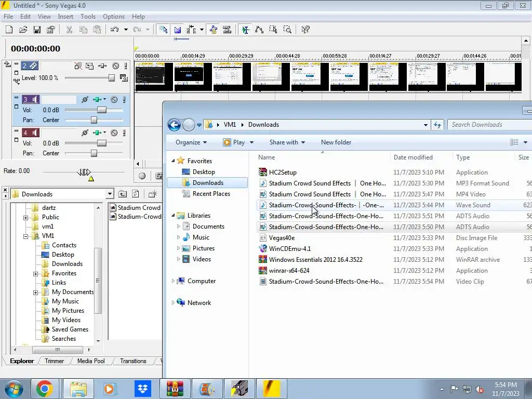Image resolution: width=532 pixels, height=399 pixels.
Task: Open the Insert menu
Action: (65, 16)
